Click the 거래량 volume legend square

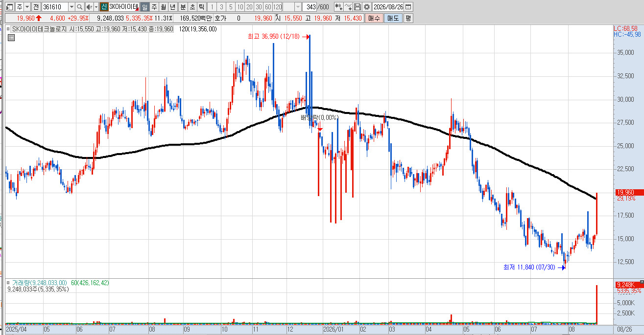[x=8, y=283]
